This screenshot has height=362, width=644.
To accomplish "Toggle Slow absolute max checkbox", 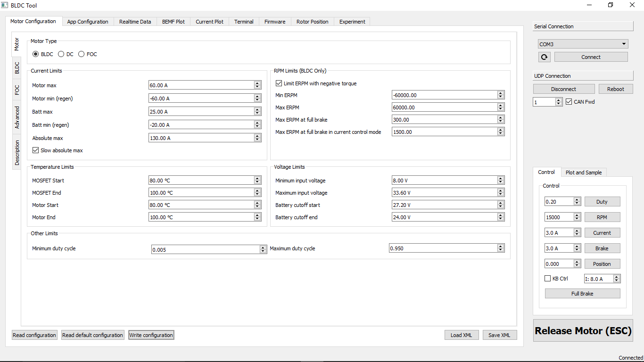I will (x=36, y=150).
